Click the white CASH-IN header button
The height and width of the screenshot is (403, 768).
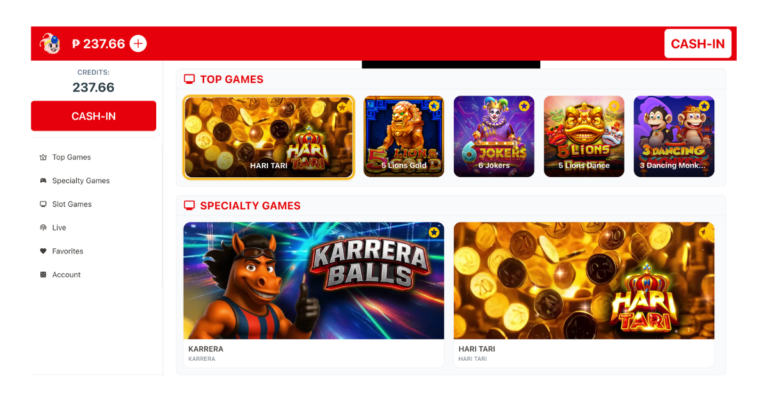point(697,44)
